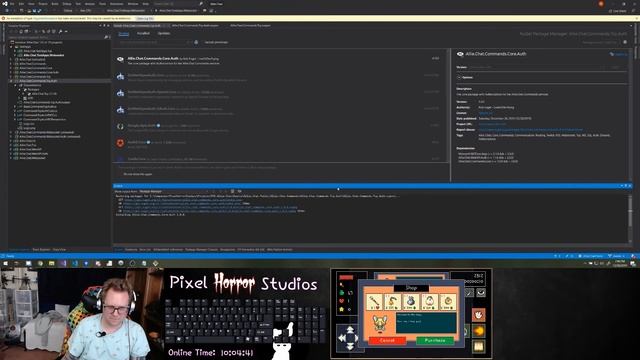
Task: Collapse the Packages node under Dependencies
Action: [x=19, y=89]
